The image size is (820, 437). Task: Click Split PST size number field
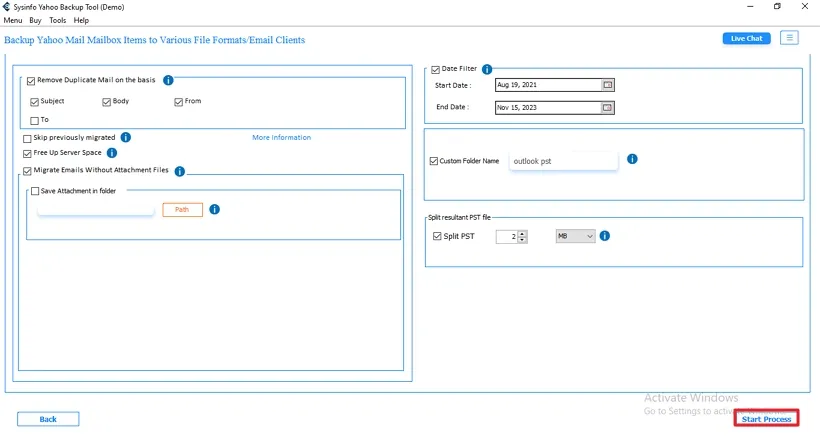click(x=507, y=236)
